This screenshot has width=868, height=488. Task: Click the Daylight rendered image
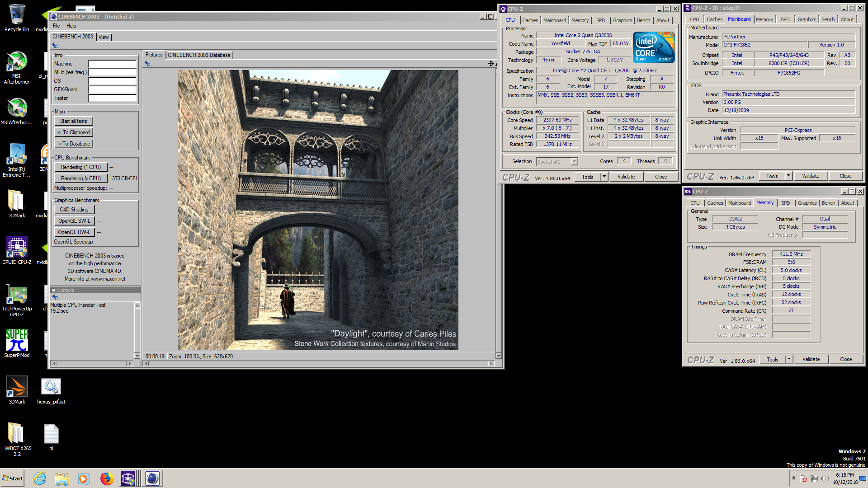coord(318,210)
